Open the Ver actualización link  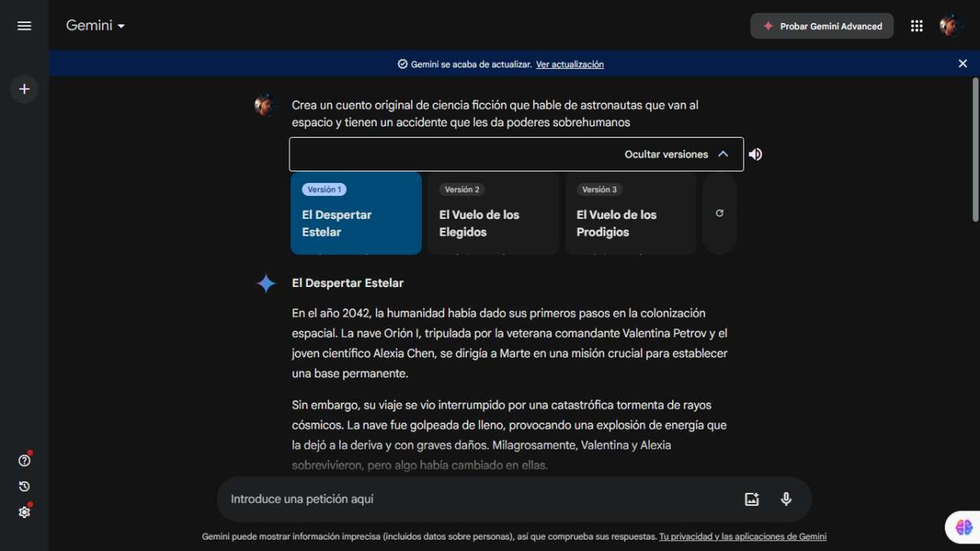coord(570,64)
